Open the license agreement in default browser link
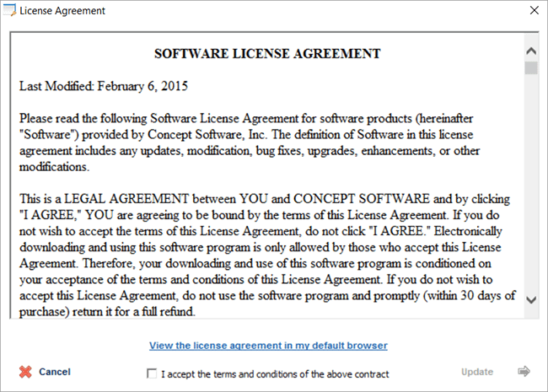Viewport: 548px width, 392px height. pyautogui.click(x=268, y=346)
